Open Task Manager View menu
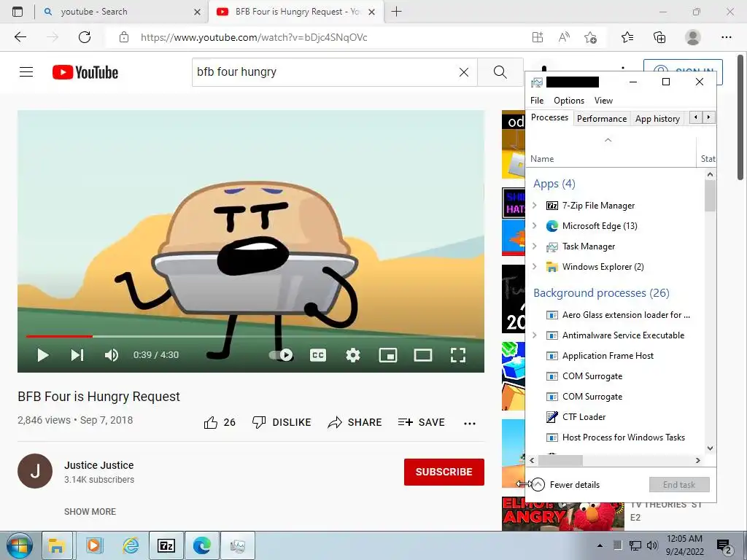747x560 pixels. (x=603, y=101)
